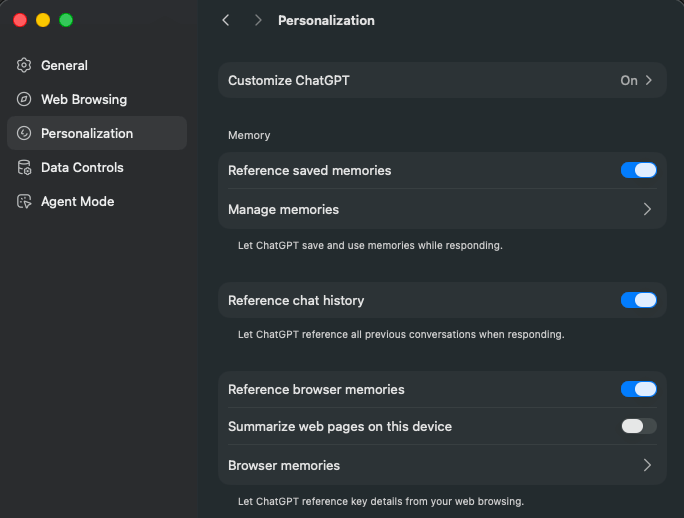Disable the Reference saved memories toggle

click(x=638, y=170)
